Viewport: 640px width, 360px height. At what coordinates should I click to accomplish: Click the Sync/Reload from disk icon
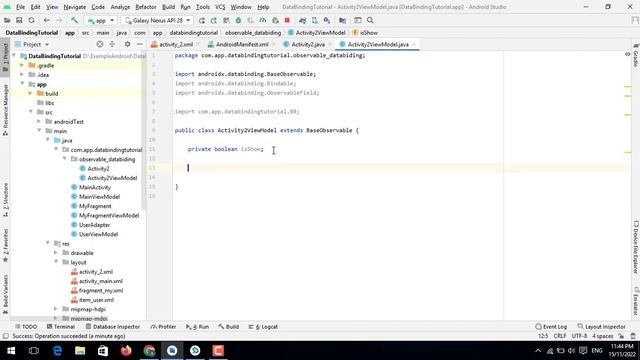click(31, 20)
